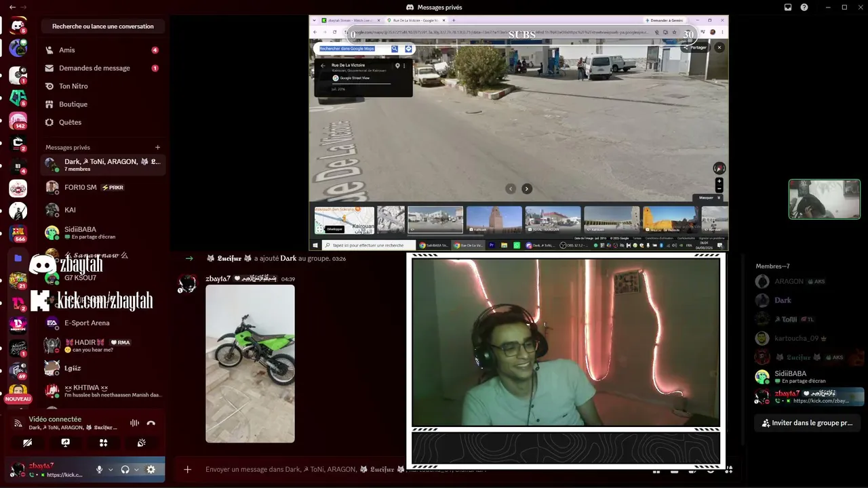The height and width of the screenshot is (488, 868).
Task: Click the message input for the group
Action: tap(305, 469)
